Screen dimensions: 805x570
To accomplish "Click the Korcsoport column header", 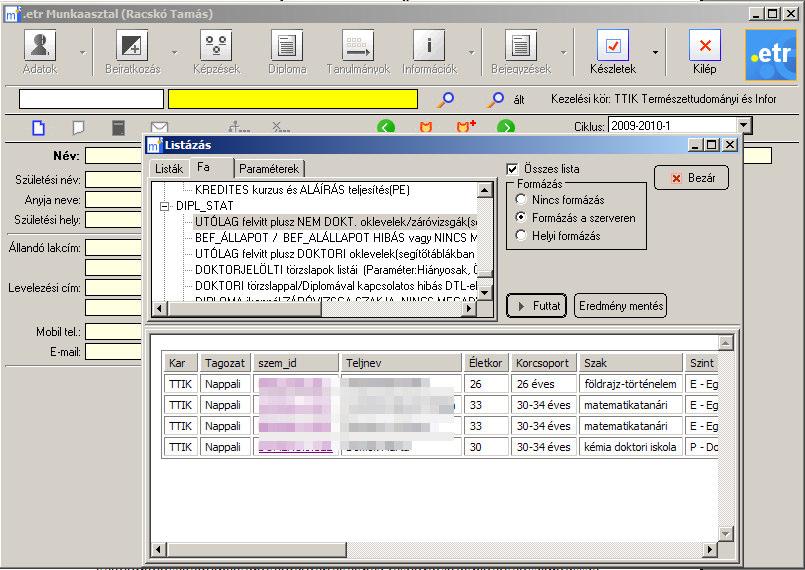I will tap(544, 363).
